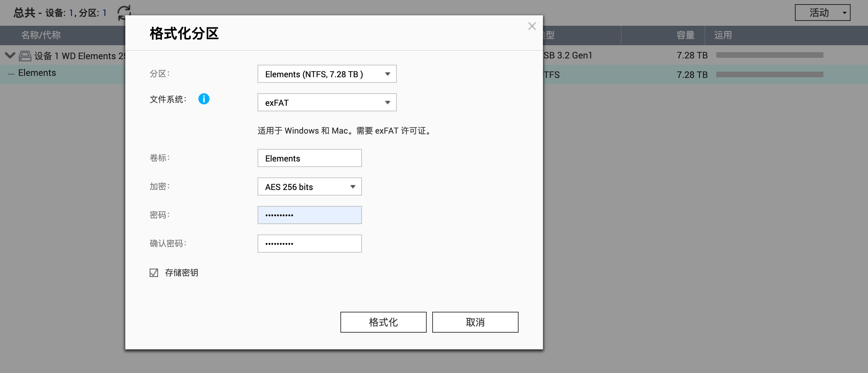Collapse the device 1 tree row
Viewport: 868px width, 373px height.
tap(10, 55)
